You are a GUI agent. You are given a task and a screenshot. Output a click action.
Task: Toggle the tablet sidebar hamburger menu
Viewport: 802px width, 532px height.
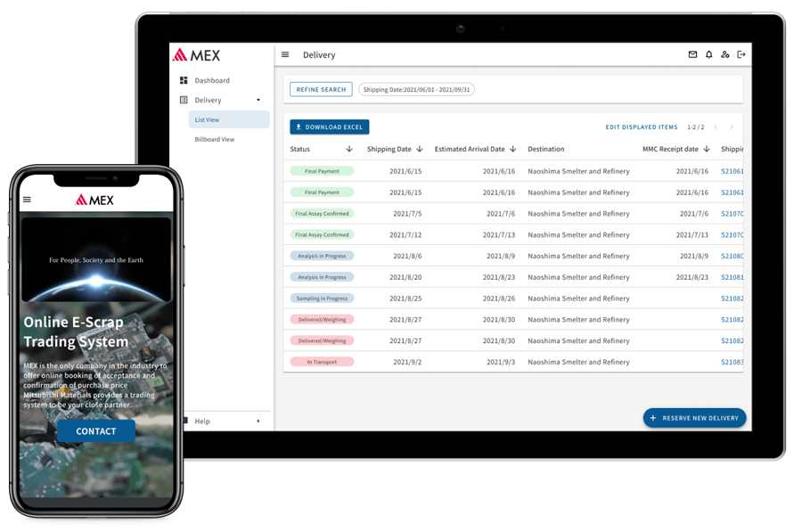285,54
